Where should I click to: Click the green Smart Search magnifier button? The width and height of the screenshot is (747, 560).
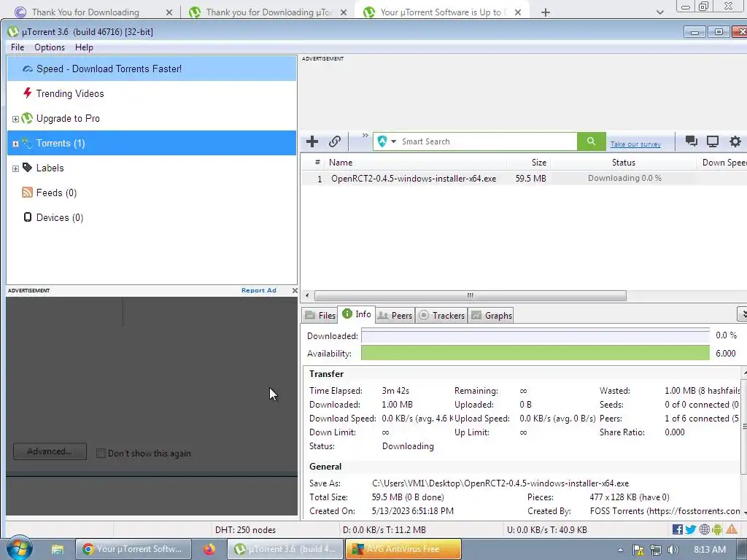click(x=591, y=141)
